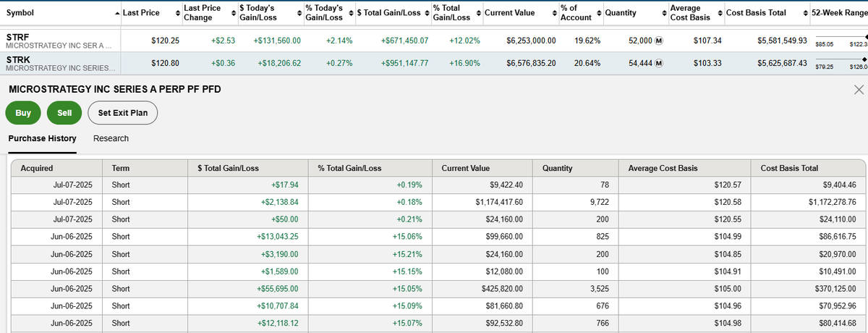Click the margin M icon for STRK

tap(659, 64)
